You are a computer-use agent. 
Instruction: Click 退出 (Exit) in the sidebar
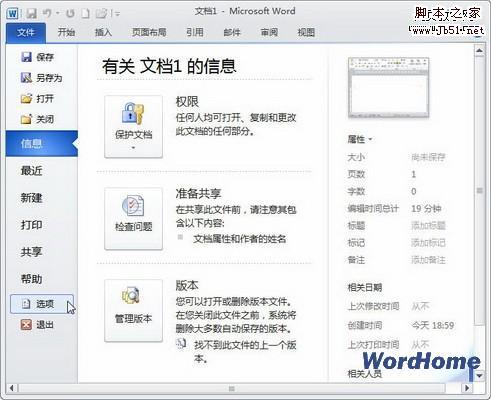tap(37, 324)
